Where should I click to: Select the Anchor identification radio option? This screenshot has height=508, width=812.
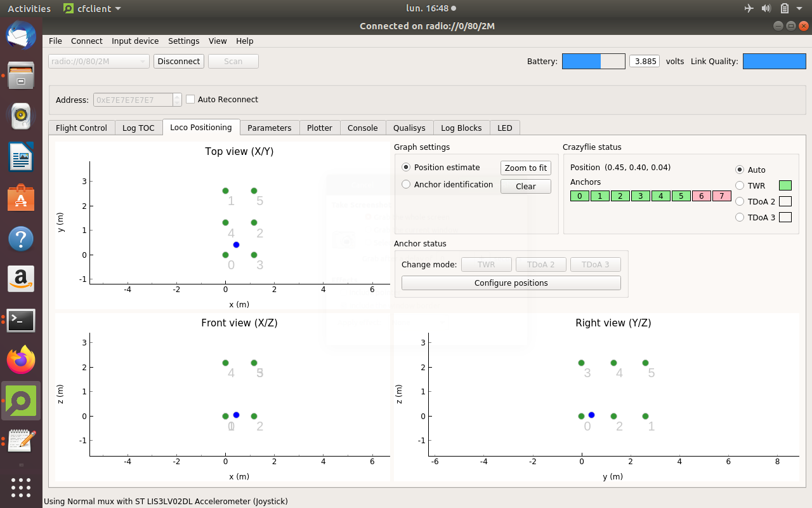coord(406,185)
